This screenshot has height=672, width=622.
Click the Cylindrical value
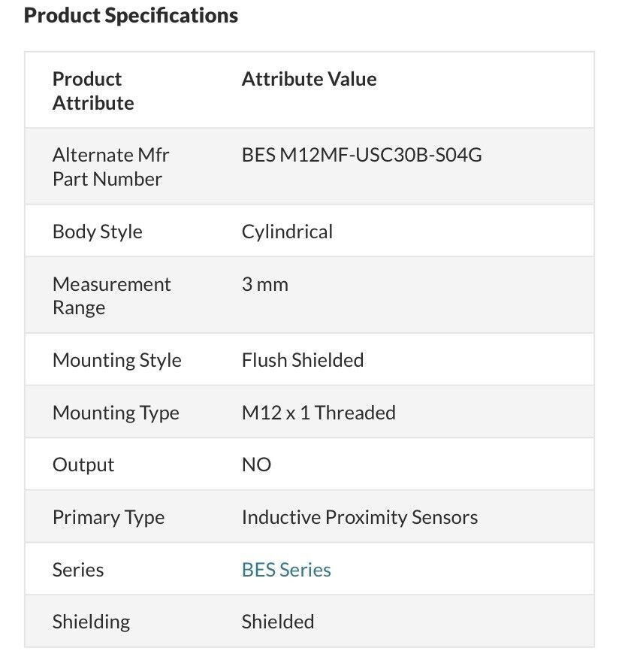(287, 232)
